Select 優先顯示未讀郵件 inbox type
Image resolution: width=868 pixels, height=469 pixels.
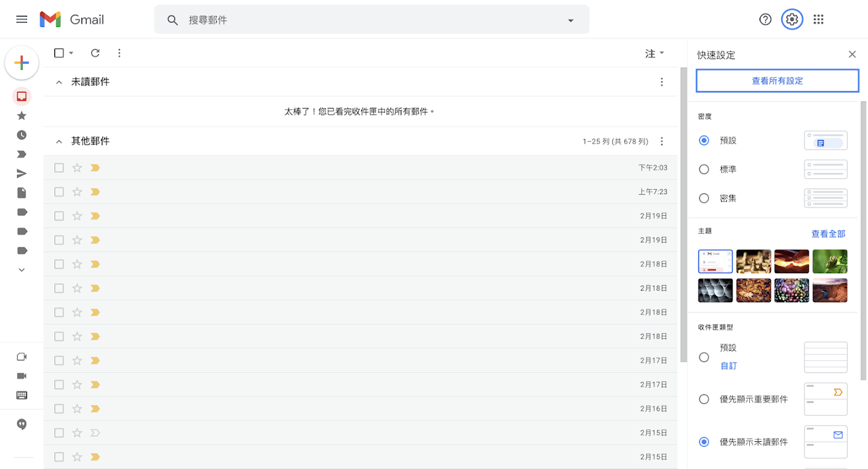click(704, 442)
